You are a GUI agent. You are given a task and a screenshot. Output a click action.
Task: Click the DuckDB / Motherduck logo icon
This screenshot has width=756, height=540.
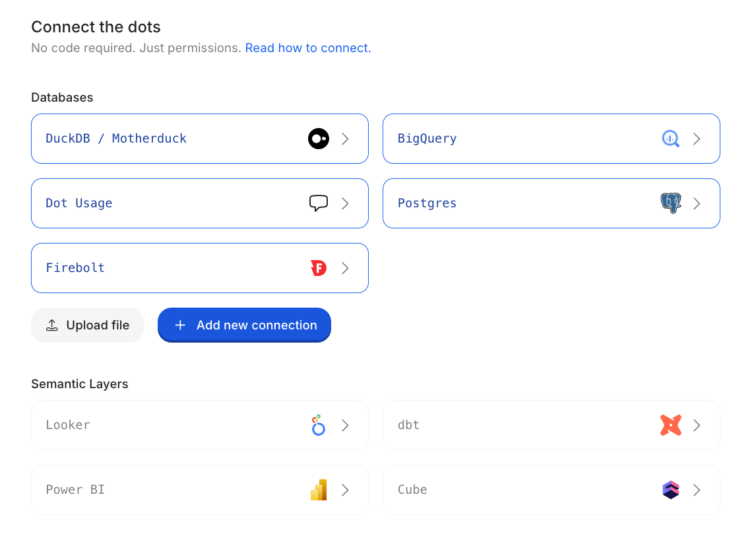pyautogui.click(x=318, y=139)
